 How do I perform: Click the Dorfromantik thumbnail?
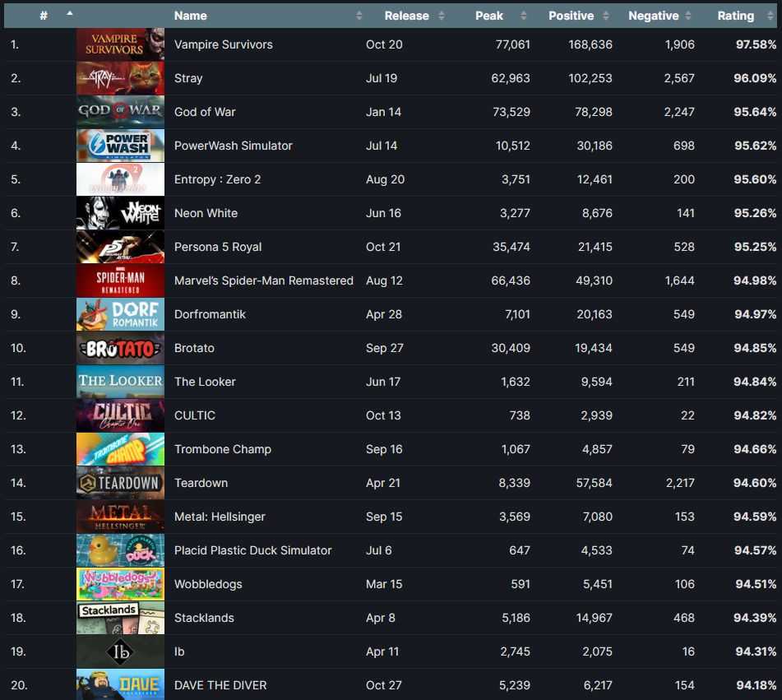[x=120, y=314]
